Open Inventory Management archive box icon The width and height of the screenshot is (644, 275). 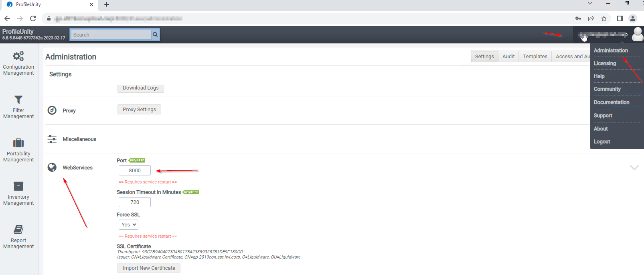[x=18, y=186]
